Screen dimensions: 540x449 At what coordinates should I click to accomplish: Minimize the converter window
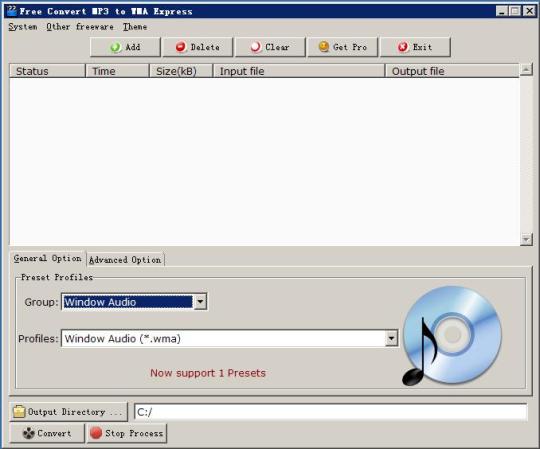pyautogui.click(x=502, y=11)
